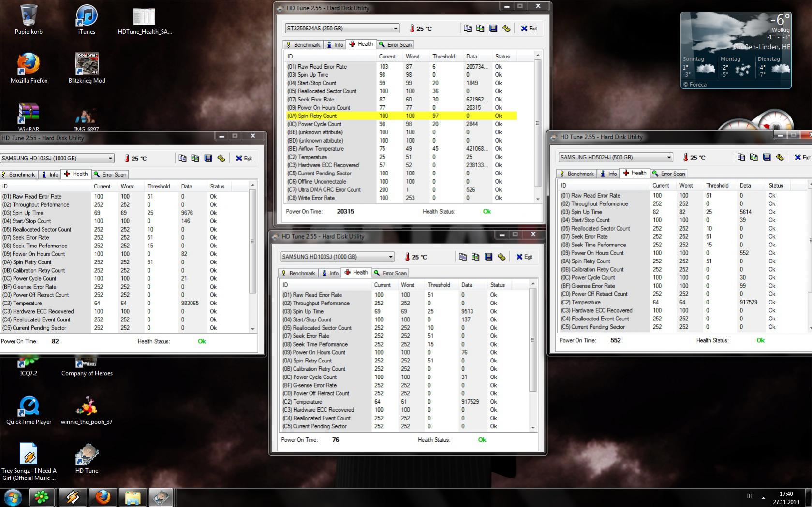Copy screenshot icon in HD103SJ window with Power On 76
Image resolution: width=812 pixels, height=507 pixels.
point(475,257)
